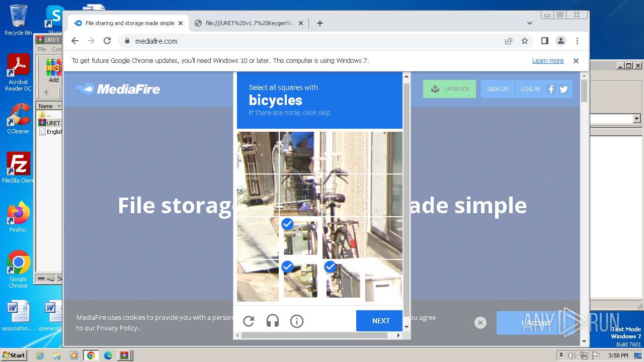The width and height of the screenshot is (644, 362).
Task: Go up one folder in WinRAR
Action: click(x=46, y=93)
